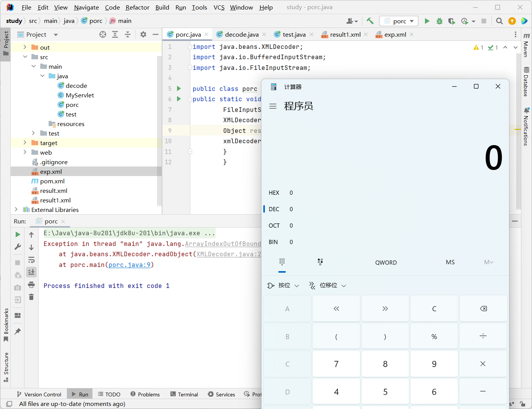Hide the Project panel with minus icon
Screen dimensions: 532x409
[156, 34]
